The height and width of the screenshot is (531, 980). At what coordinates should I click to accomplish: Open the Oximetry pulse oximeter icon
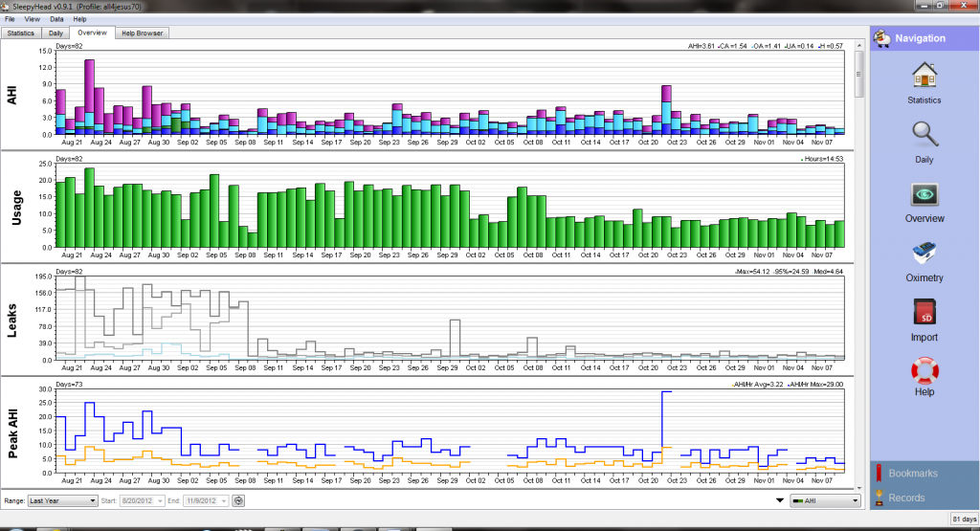[x=924, y=253]
